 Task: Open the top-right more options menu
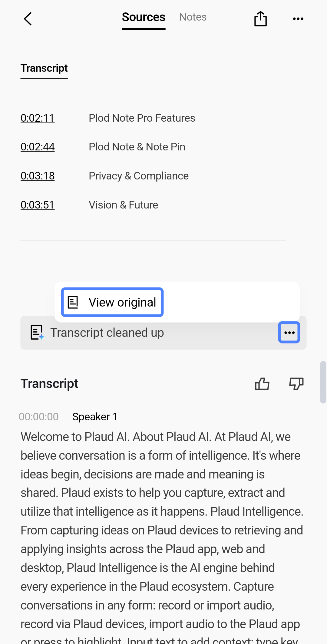tap(298, 19)
